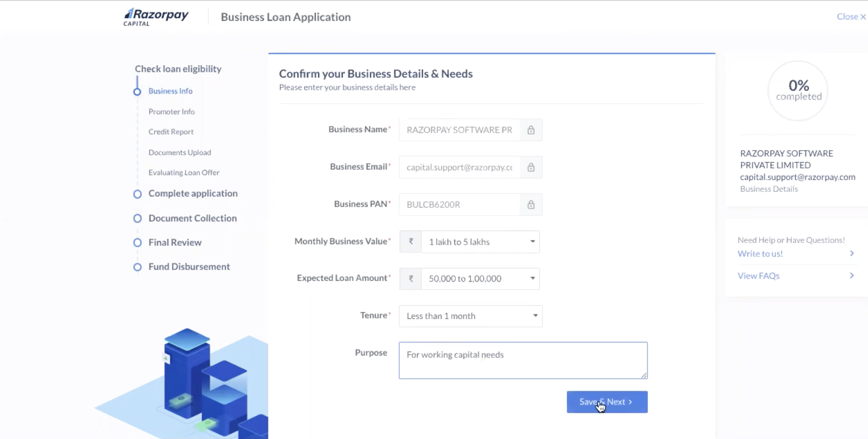This screenshot has width=868, height=439.
Task: Click the Fund Disbursement step circle
Action: (137, 267)
